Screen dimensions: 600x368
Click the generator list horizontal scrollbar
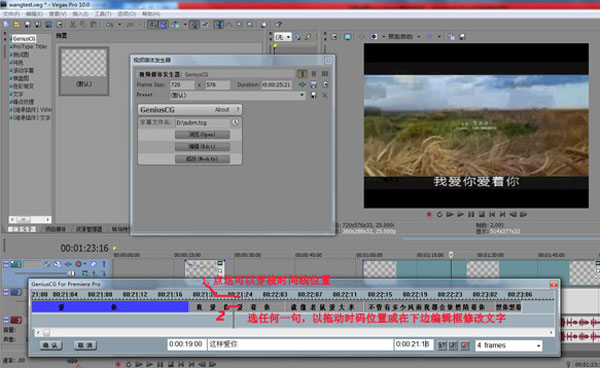(30, 220)
